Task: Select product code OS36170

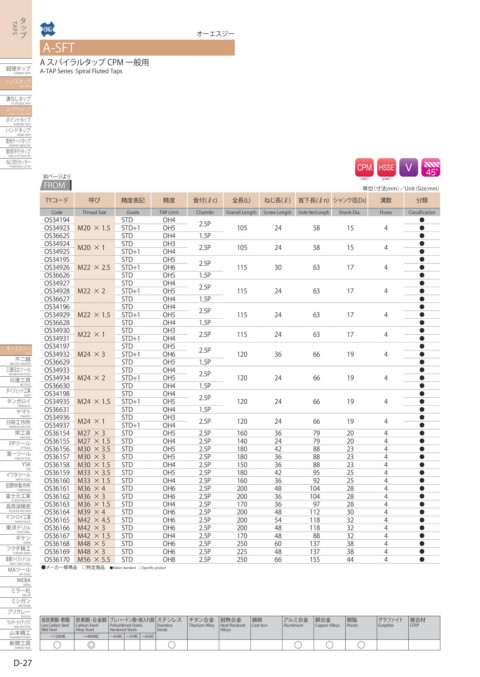Action: (57, 560)
